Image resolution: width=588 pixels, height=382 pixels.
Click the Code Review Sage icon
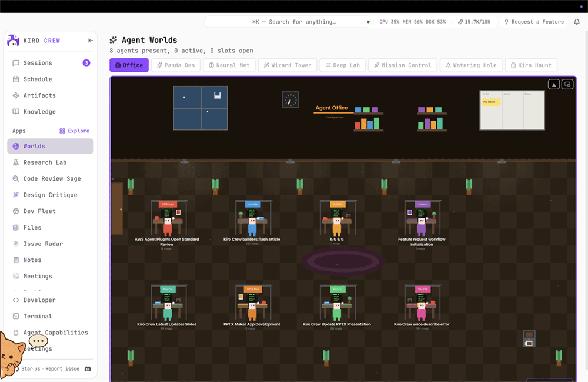[x=16, y=178]
